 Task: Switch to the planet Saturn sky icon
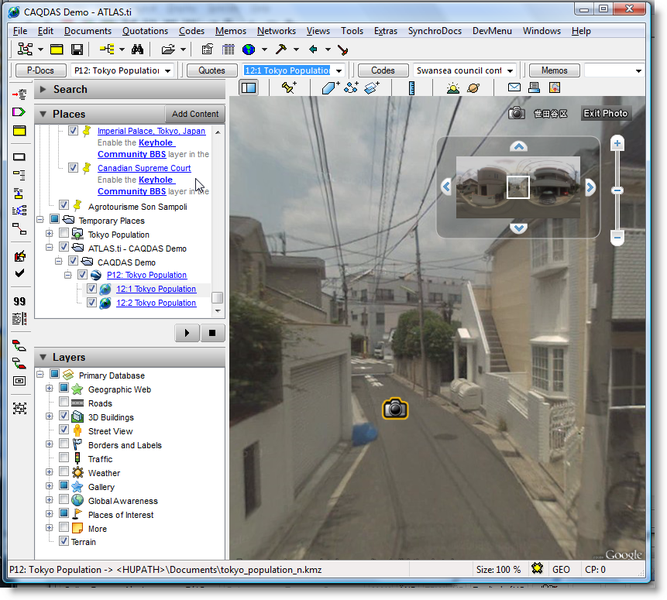[x=475, y=89]
